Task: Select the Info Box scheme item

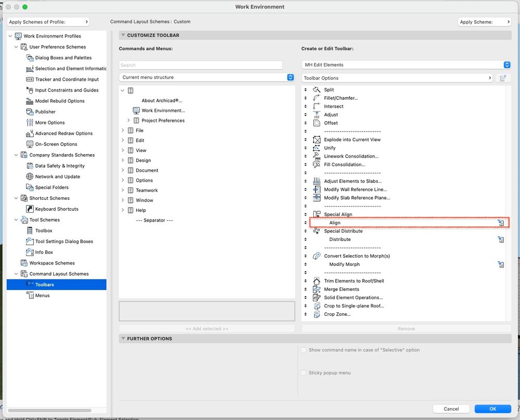Action: click(44, 252)
